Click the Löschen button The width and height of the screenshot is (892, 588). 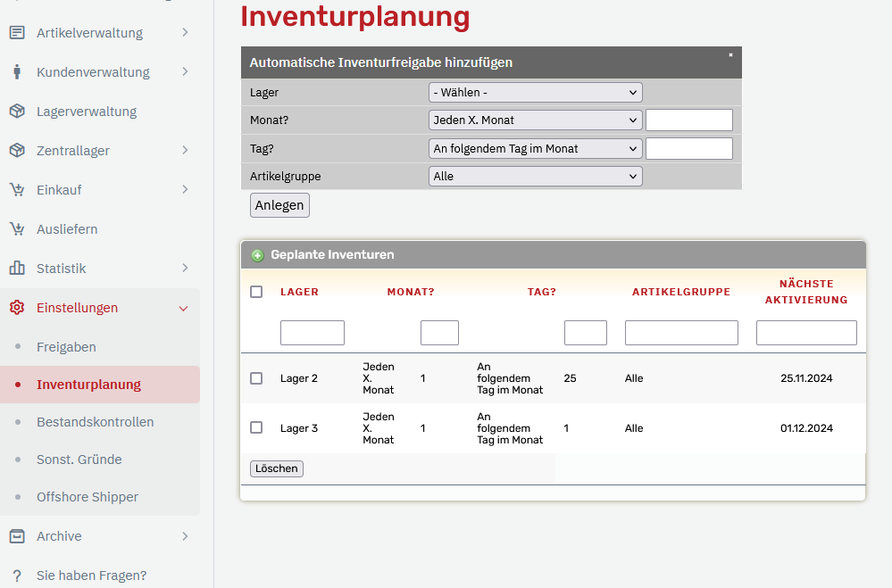click(x=277, y=468)
